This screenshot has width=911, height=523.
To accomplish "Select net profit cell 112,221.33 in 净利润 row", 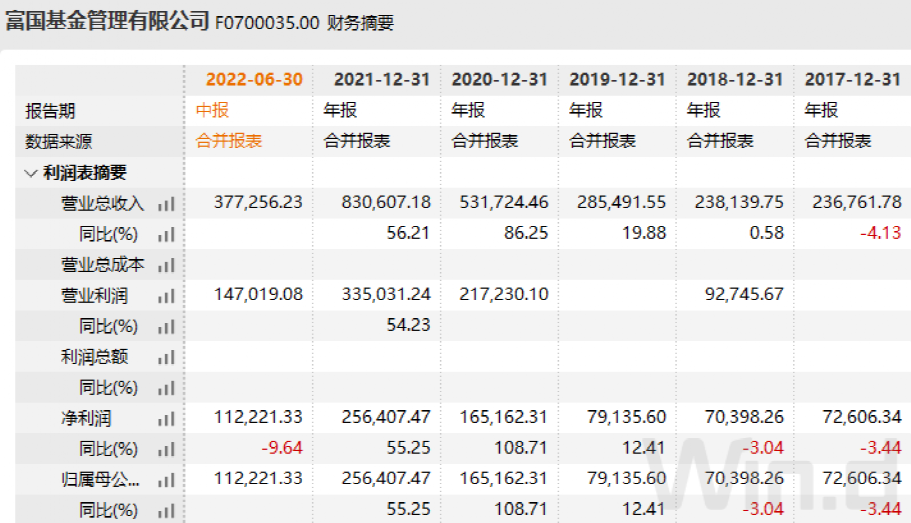I will (x=258, y=419).
